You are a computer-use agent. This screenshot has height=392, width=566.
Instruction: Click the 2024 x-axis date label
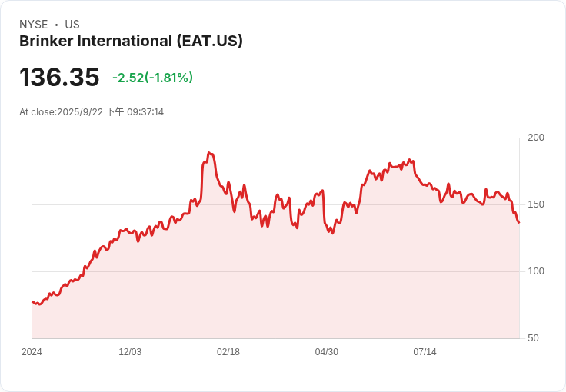32,351
